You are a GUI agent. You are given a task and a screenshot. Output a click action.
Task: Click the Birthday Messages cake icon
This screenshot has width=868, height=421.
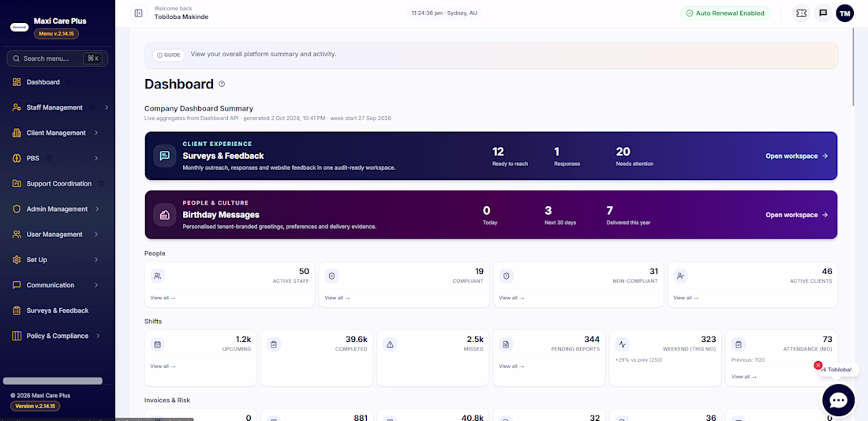click(164, 215)
